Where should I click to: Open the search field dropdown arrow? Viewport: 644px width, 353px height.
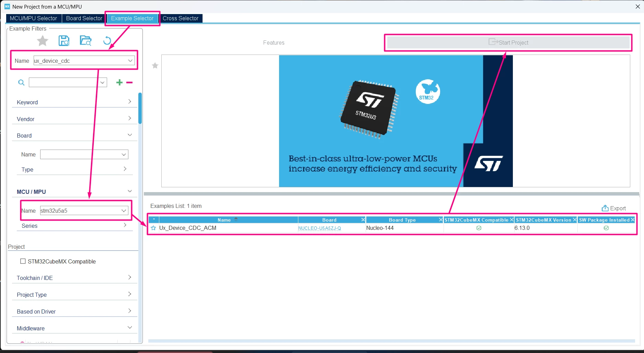tap(102, 82)
